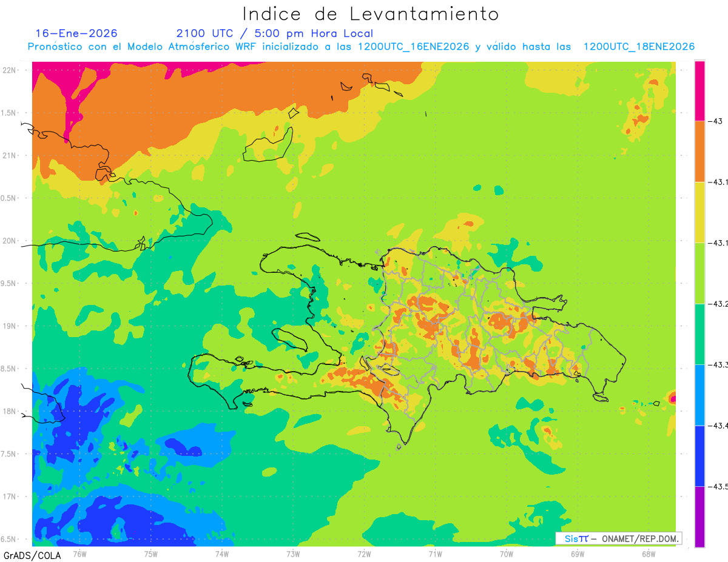Click the "73W" longitude label
The height and width of the screenshot is (562, 728).
coord(293,554)
